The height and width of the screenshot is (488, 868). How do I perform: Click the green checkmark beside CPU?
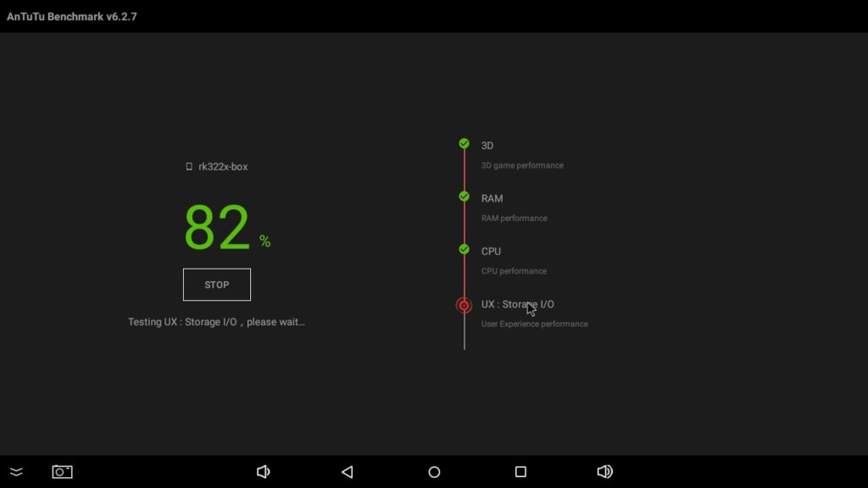[x=464, y=250]
